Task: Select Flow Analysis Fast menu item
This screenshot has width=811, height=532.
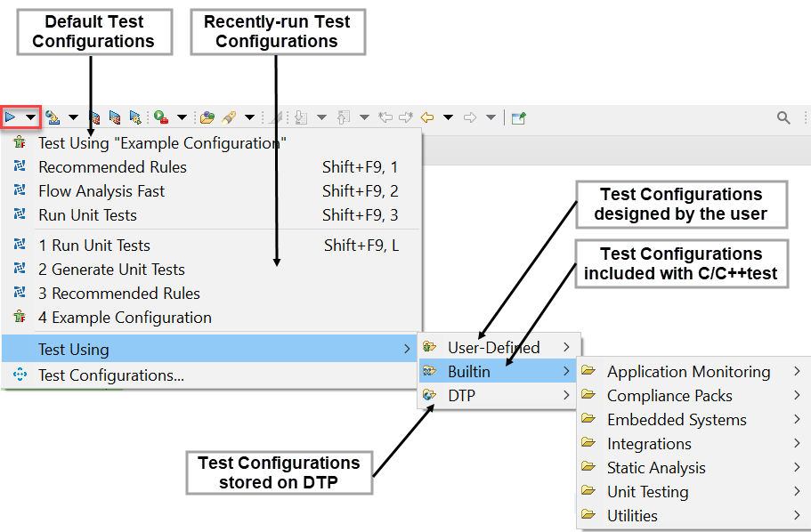Action: (x=211, y=191)
